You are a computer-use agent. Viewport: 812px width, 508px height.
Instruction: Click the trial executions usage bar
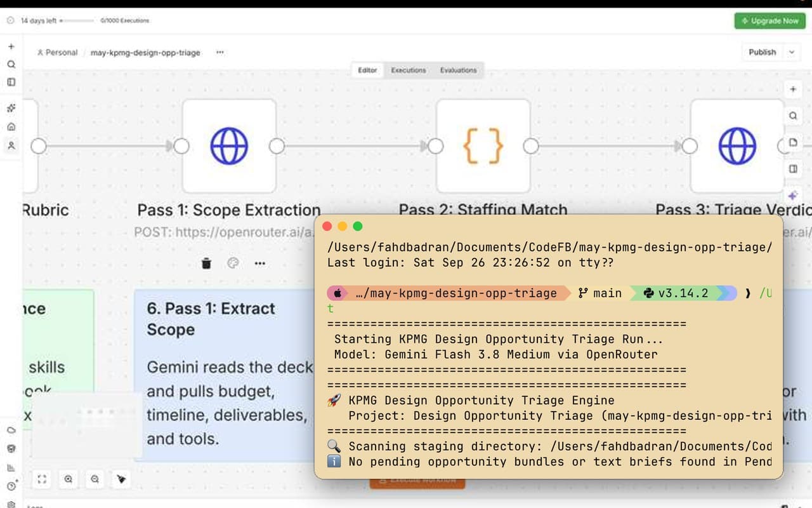pos(77,21)
